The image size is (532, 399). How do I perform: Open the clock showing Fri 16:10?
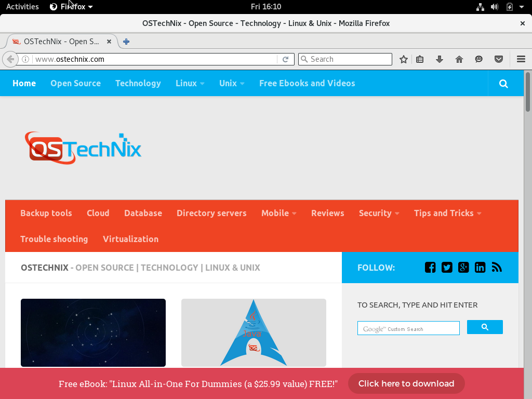pos(266,7)
